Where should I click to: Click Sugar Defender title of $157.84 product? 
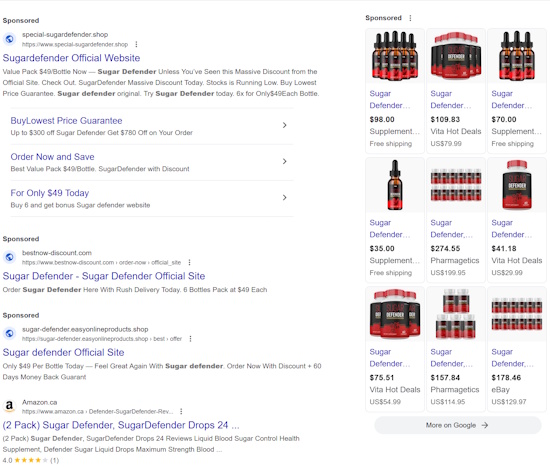451,358
